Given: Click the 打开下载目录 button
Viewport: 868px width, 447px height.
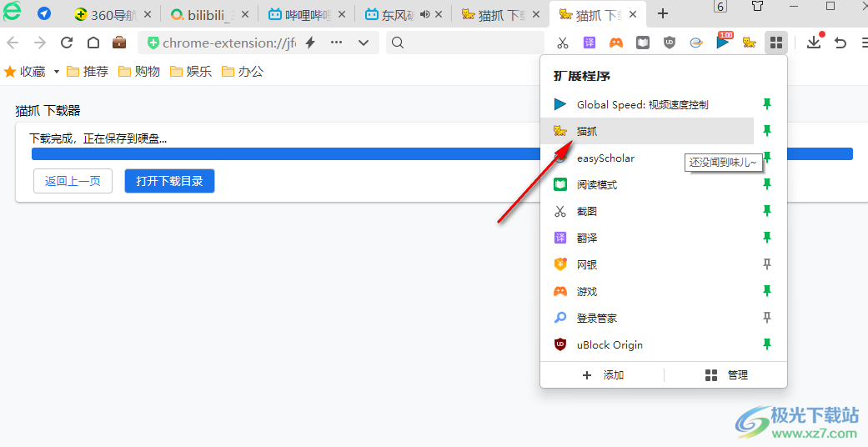Looking at the screenshot, I should coord(169,181).
